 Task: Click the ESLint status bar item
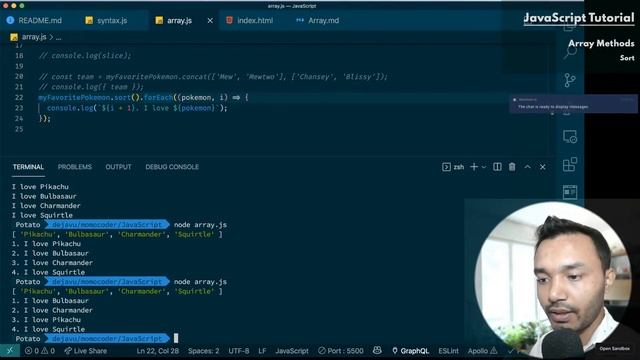(448, 351)
